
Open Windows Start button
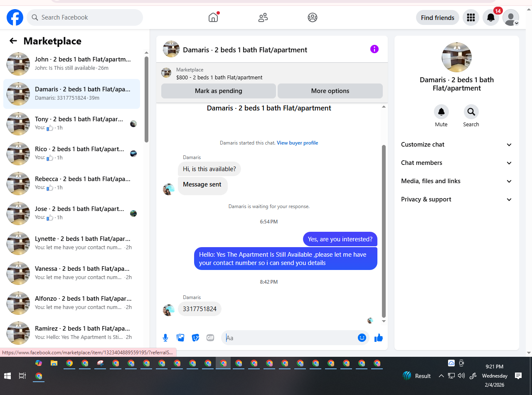click(x=7, y=376)
